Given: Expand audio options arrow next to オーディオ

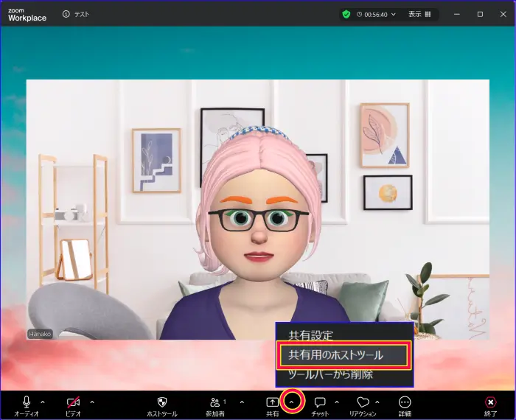Looking at the screenshot, I should tap(43, 402).
